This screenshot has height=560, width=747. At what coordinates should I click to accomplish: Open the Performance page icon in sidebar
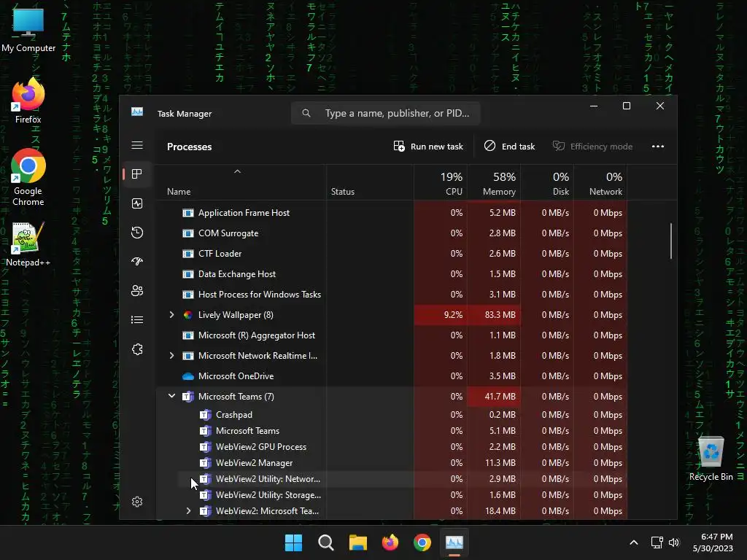click(136, 203)
